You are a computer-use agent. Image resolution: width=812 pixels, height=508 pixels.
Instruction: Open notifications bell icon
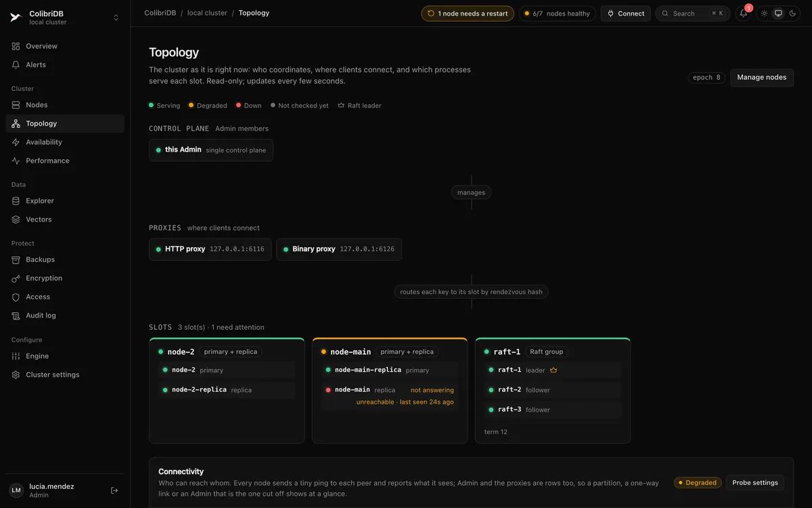(744, 14)
